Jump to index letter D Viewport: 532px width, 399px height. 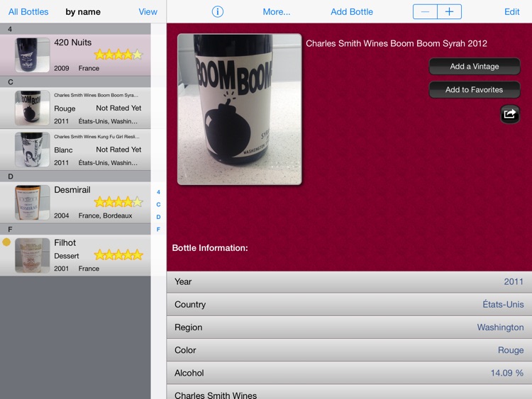pos(158,217)
